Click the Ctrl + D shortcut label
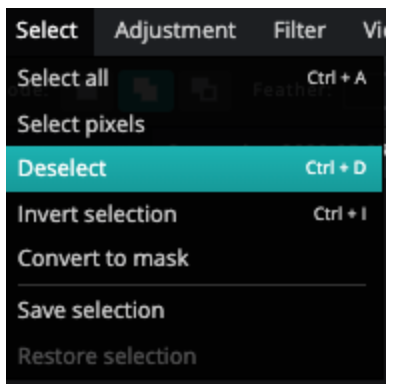This screenshot has height=388, width=396. [336, 168]
